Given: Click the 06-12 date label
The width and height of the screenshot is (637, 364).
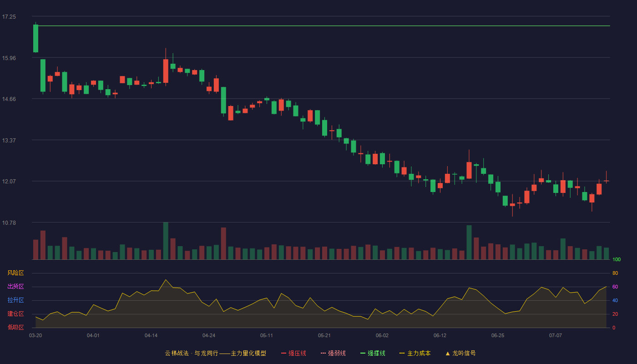Looking at the screenshot, I should tap(440, 335).
